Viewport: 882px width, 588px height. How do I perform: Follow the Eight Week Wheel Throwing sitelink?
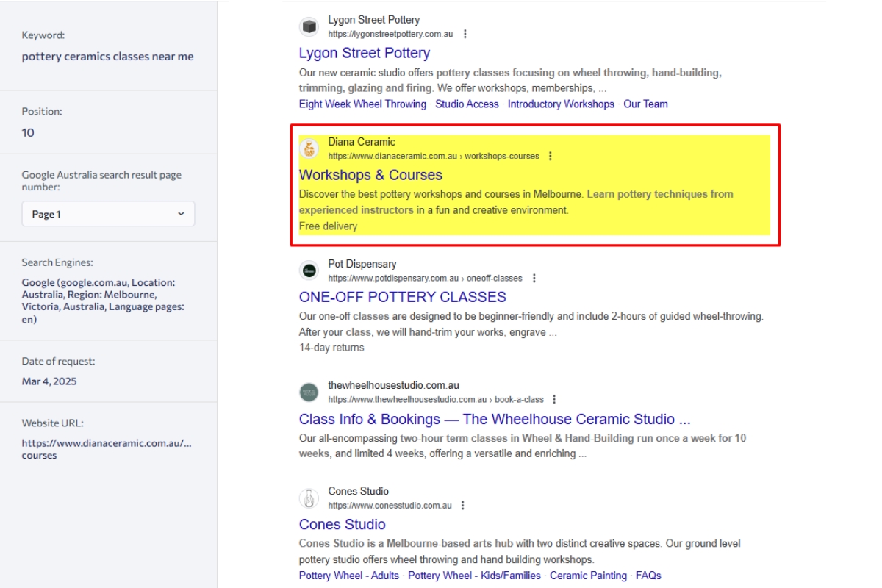pos(362,104)
